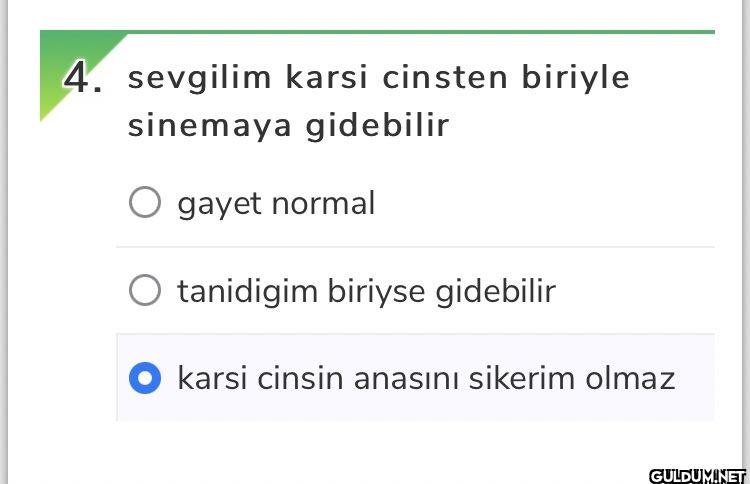Select the "tanidigim biriyse gidebilir" radio button

point(145,291)
